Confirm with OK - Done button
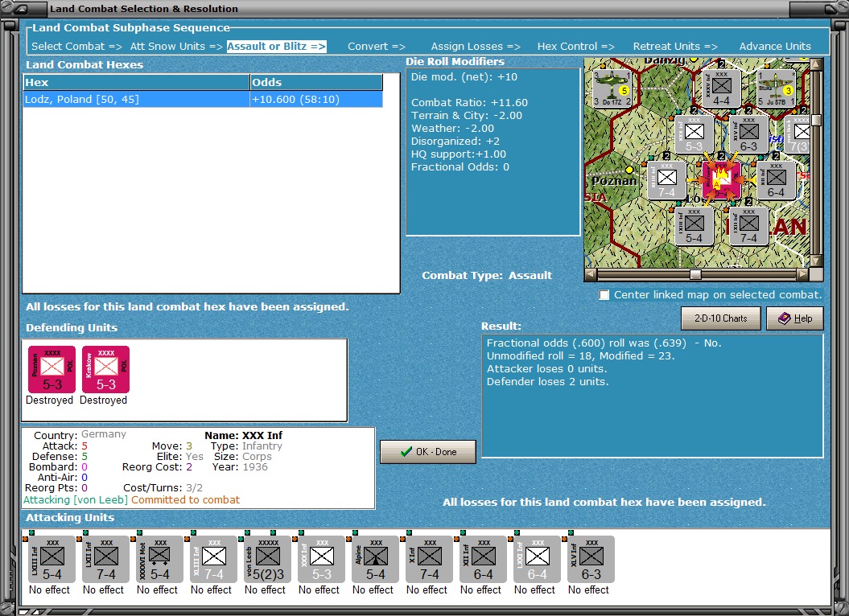 [x=428, y=451]
